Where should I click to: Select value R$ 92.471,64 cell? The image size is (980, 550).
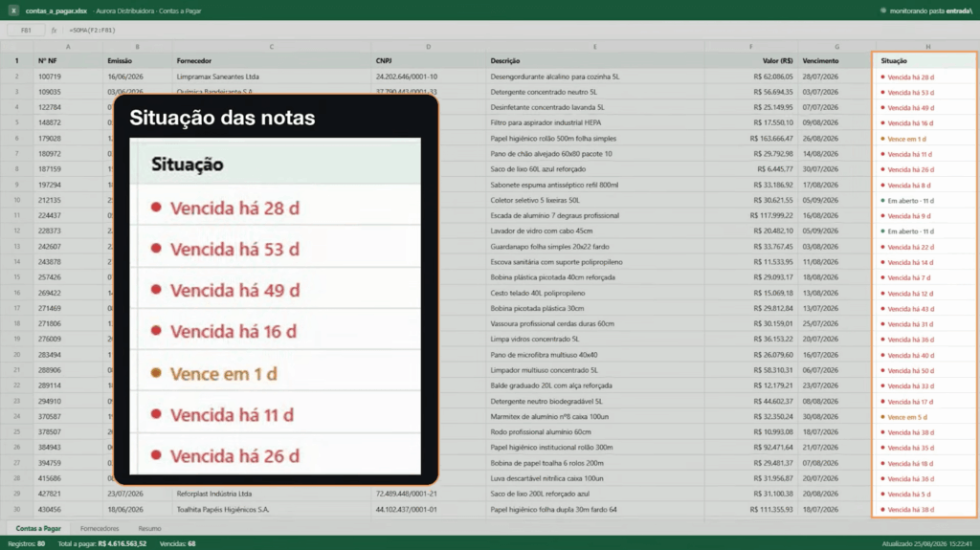751,448
